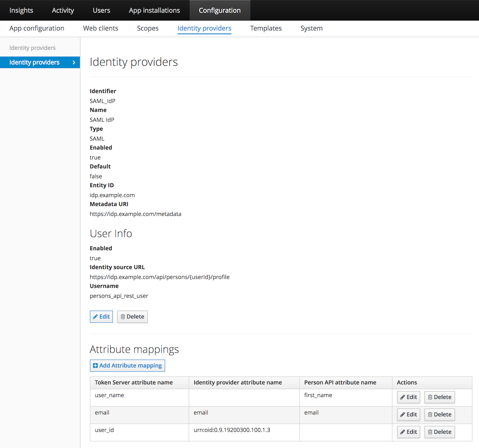This screenshot has height=448, width=479.
Task: Switch to the Templates tab
Action: click(265, 28)
